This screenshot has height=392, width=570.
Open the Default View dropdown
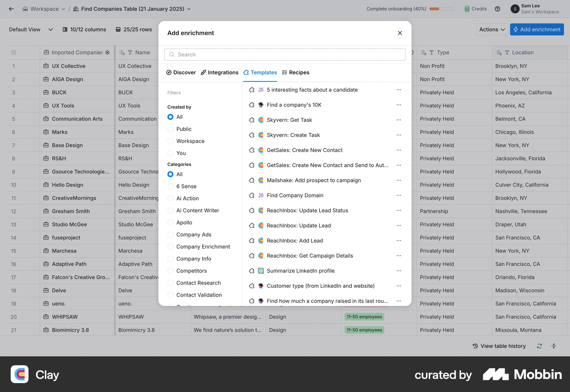(x=31, y=29)
